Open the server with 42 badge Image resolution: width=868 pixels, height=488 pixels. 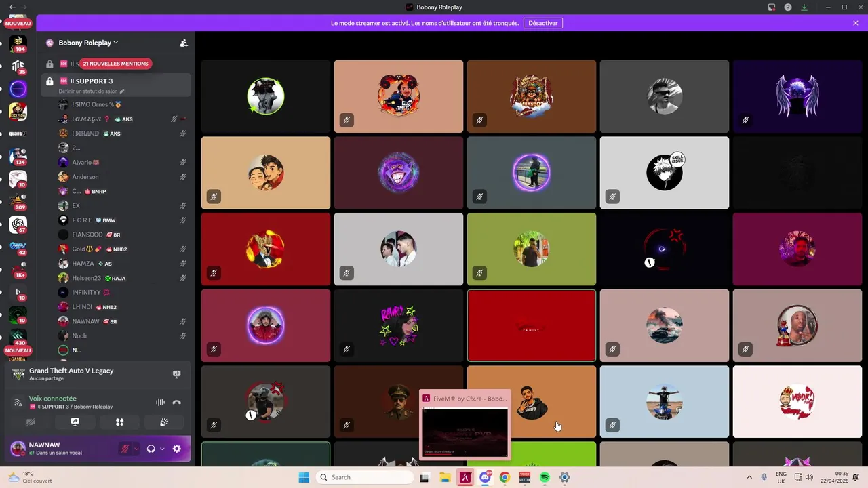[18, 247]
